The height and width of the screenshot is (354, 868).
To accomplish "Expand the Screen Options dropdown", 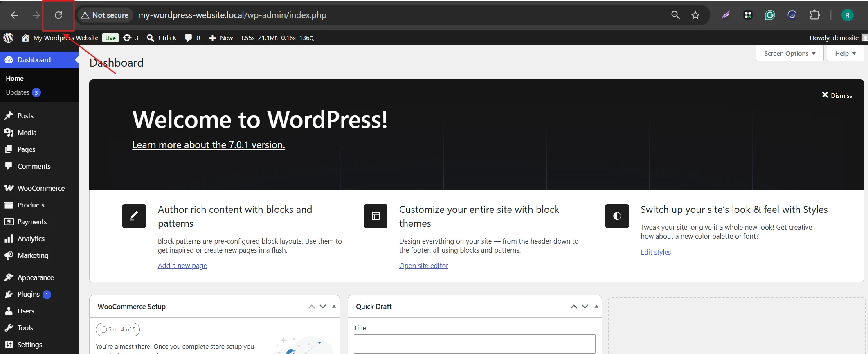I will [789, 53].
